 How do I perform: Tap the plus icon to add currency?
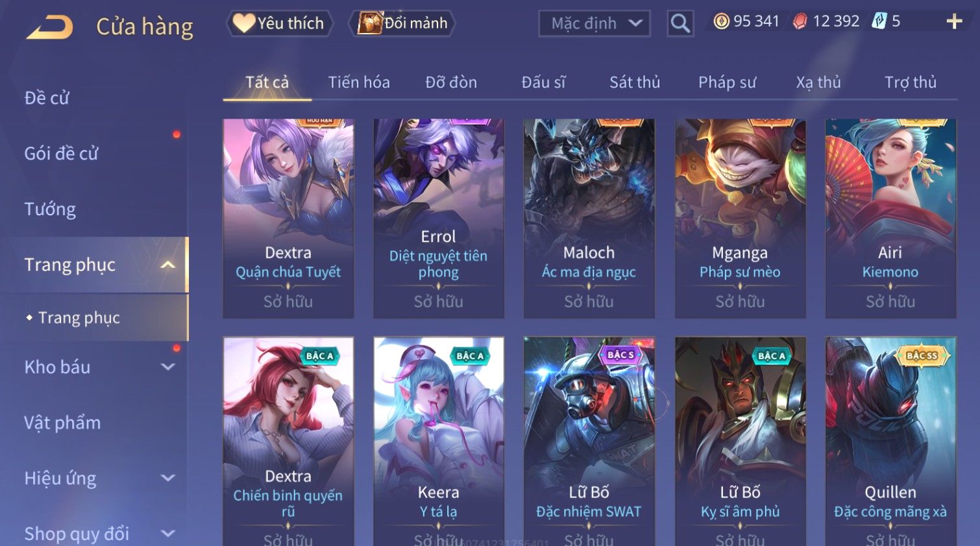coord(954,21)
